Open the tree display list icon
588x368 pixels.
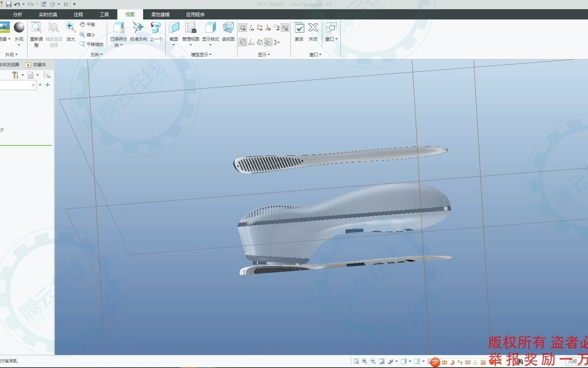(x=31, y=75)
